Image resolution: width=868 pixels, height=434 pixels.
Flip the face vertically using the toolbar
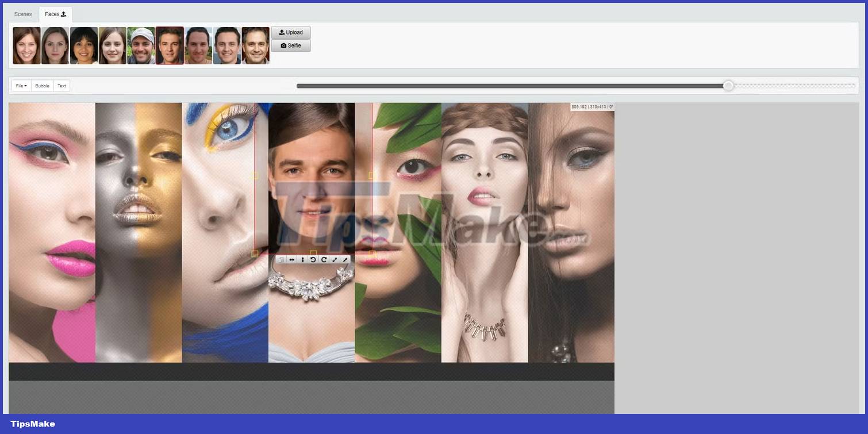pyautogui.click(x=302, y=260)
